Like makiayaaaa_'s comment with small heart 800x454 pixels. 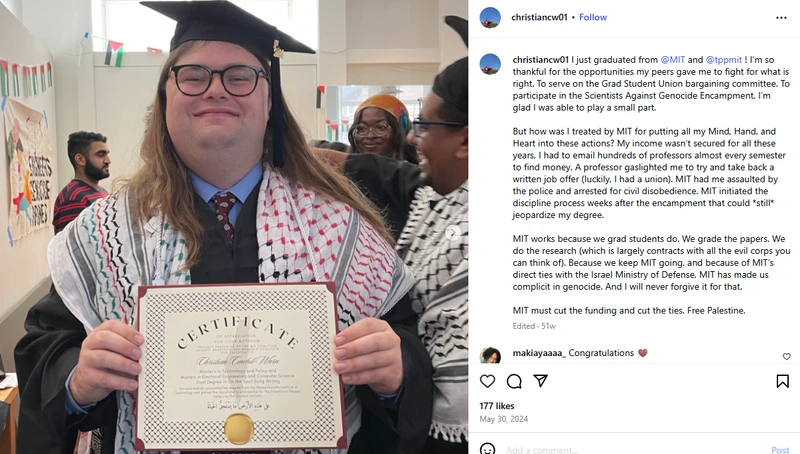click(x=786, y=357)
